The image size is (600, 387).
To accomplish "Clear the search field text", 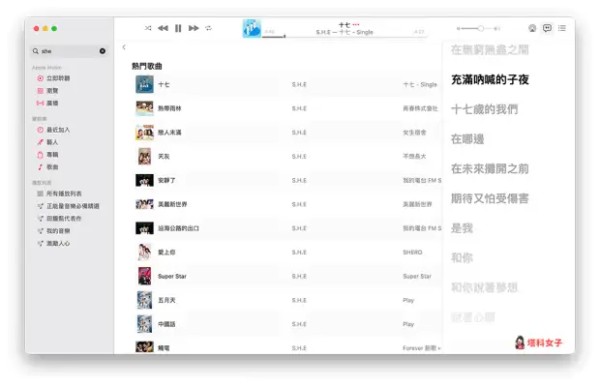I will pos(102,51).
